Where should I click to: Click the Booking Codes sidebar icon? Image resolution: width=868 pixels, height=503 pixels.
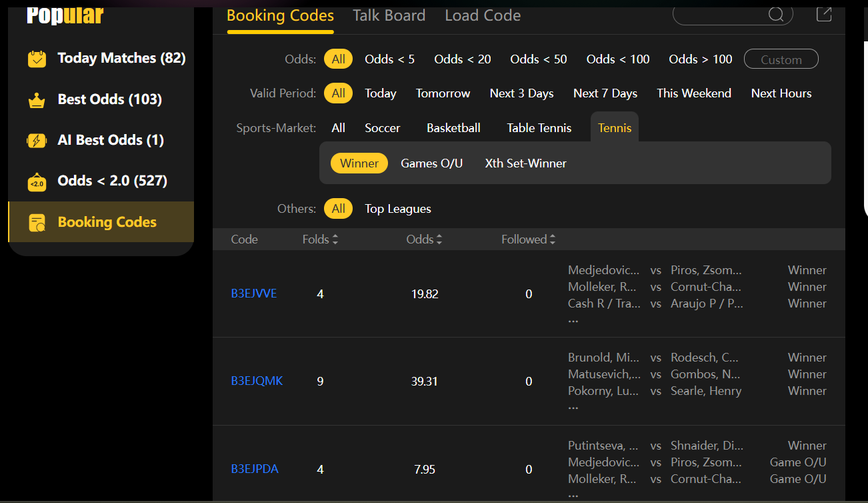(37, 223)
